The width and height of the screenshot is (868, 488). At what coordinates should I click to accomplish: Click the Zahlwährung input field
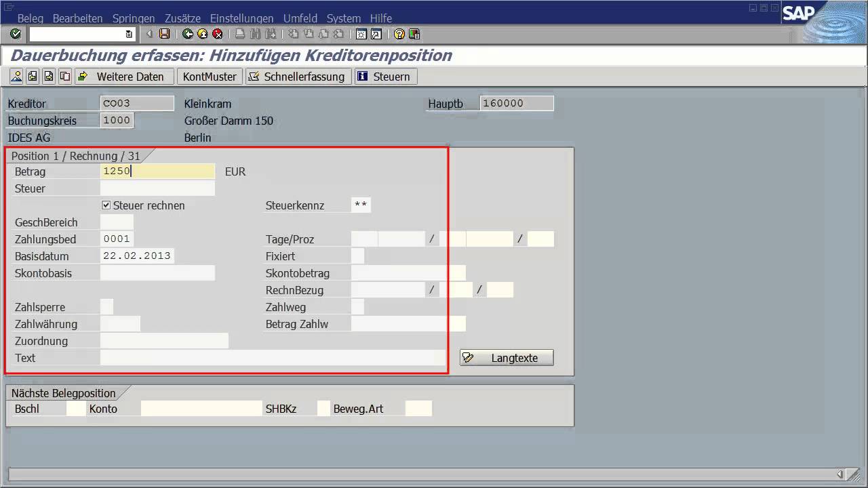click(120, 324)
